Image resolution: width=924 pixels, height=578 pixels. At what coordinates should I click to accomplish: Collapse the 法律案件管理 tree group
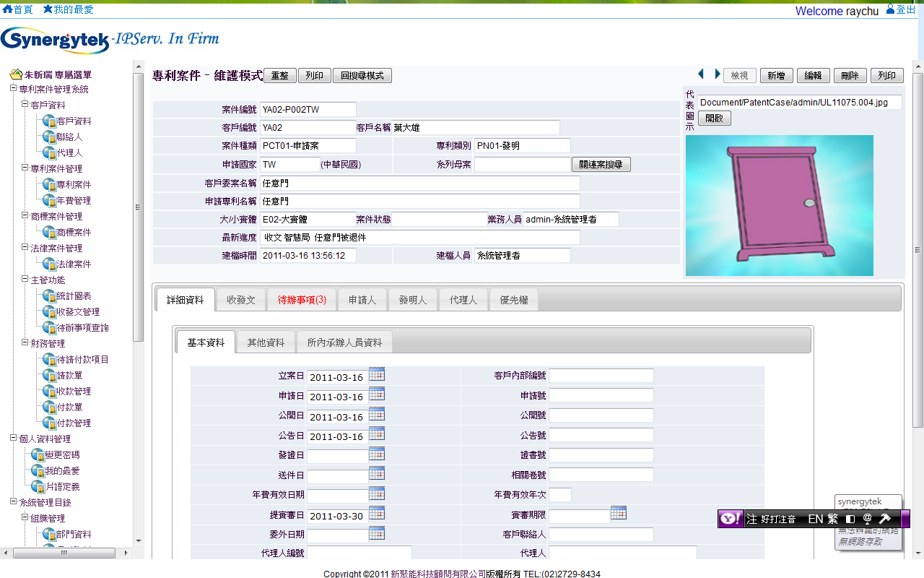click(x=25, y=248)
